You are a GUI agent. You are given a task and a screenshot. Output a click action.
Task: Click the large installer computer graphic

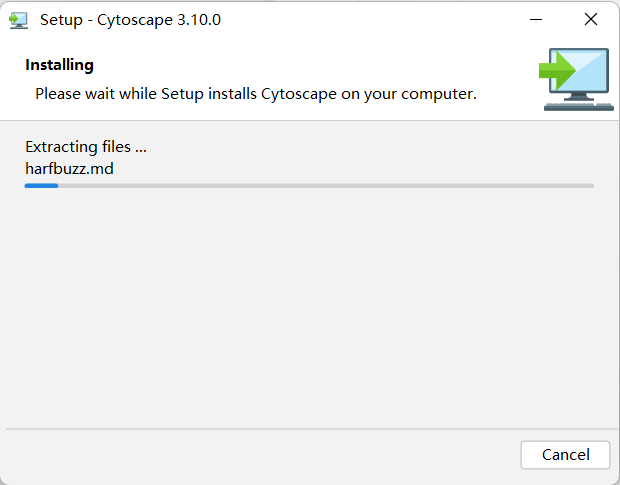tap(577, 79)
